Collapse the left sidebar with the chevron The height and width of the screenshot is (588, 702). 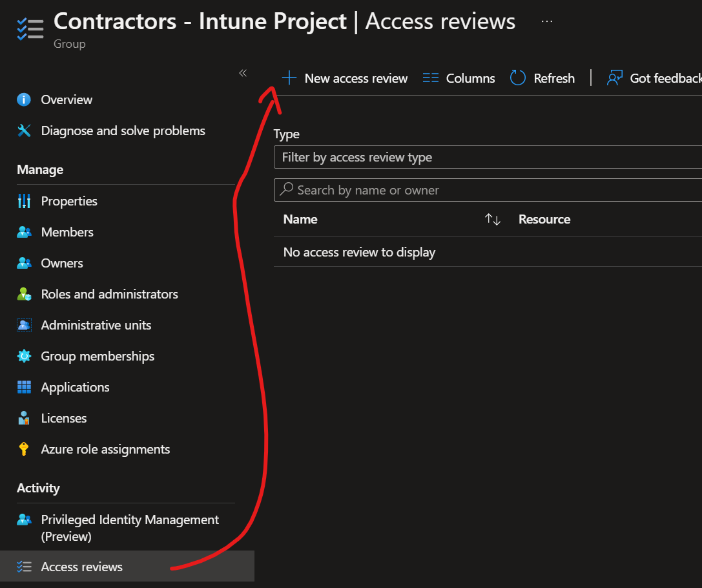click(x=243, y=73)
